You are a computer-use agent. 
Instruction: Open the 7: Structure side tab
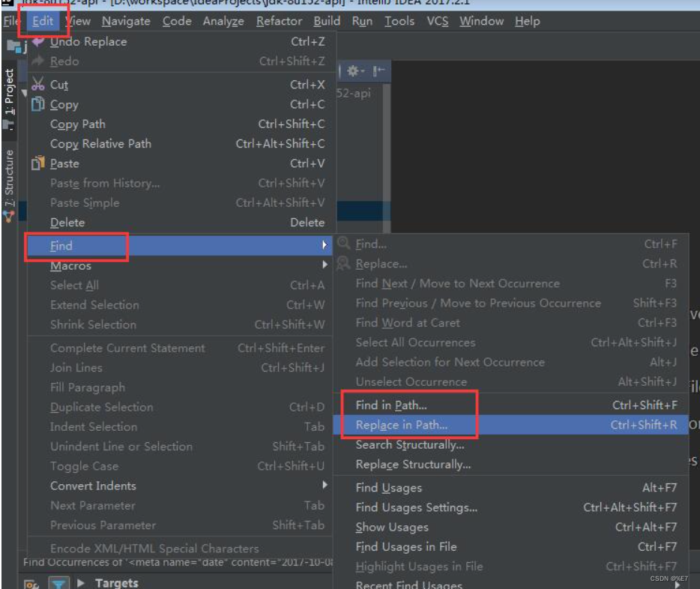pyautogui.click(x=9, y=178)
